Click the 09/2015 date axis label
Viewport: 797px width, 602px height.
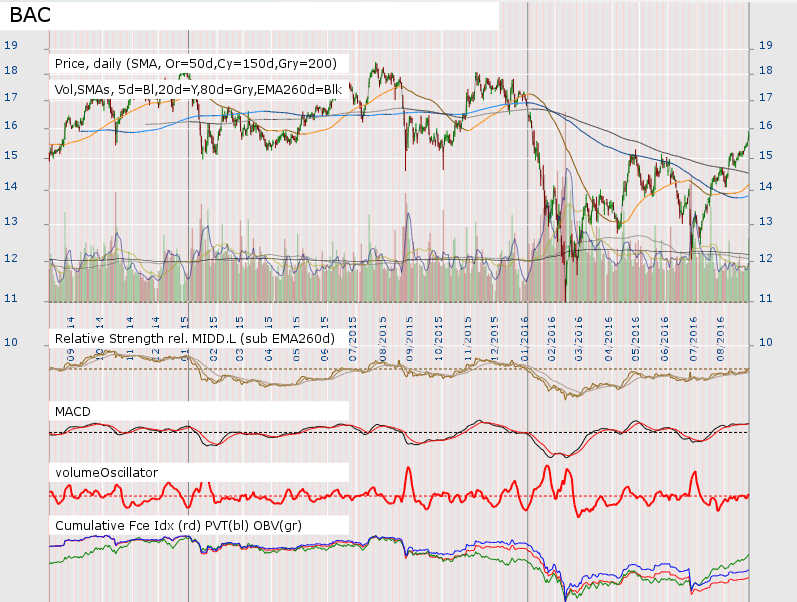click(x=410, y=339)
